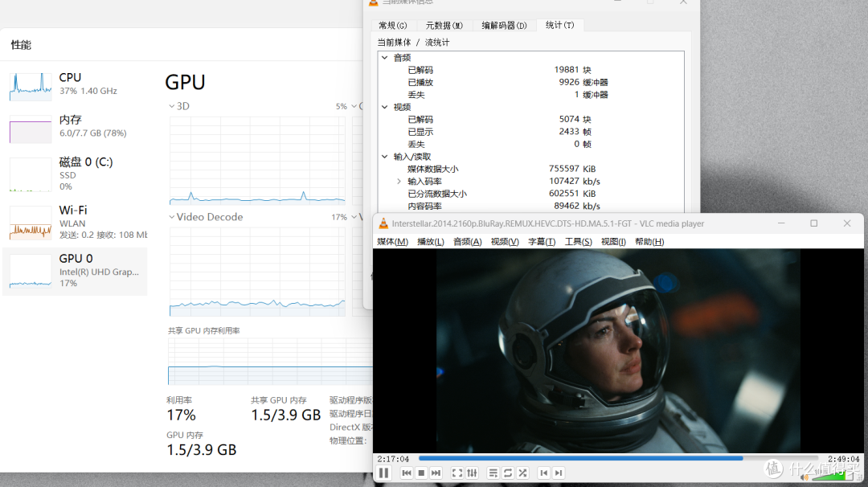
Task: Toggle remaining time on 2:49:04 label
Action: point(844,459)
